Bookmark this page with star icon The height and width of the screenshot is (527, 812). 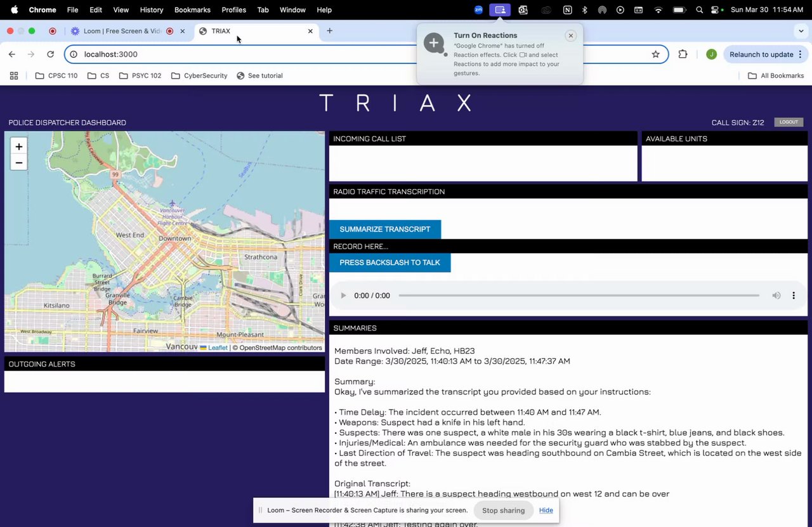655,55
